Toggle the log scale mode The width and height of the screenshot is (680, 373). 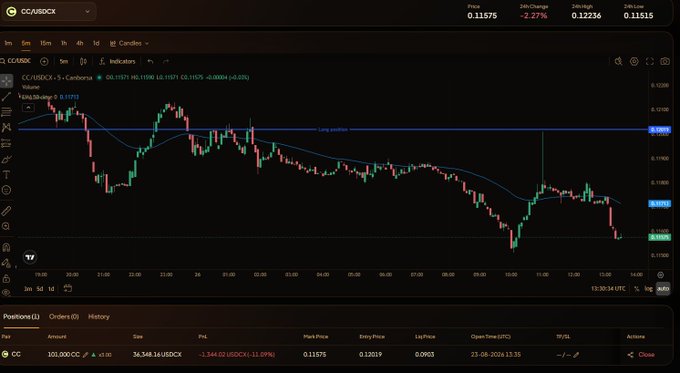(x=648, y=289)
